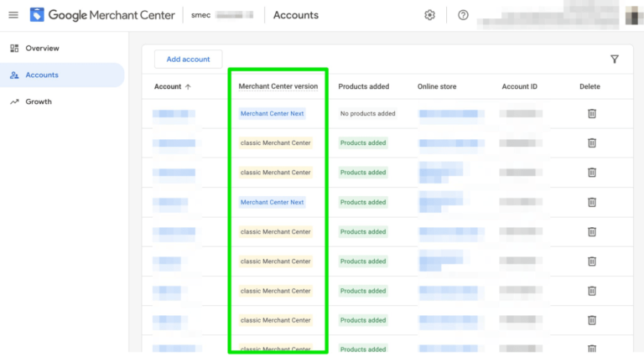Click the Merchant Center version column header
This screenshot has height=362, width=644.
click(278, 86)
